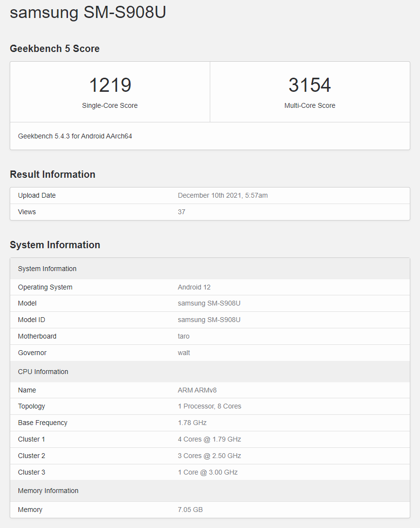Click the Memory Information section header
The image size is (420, 528).
pyautogui.click(x=48, y=491)
